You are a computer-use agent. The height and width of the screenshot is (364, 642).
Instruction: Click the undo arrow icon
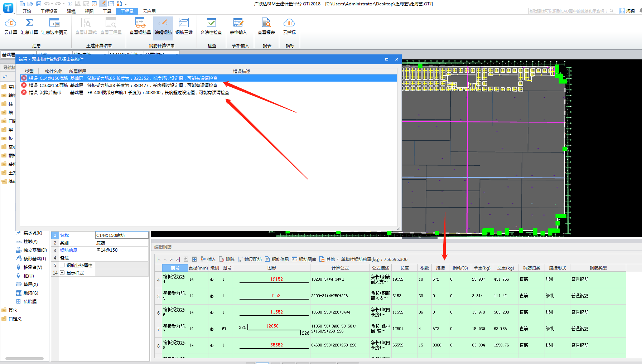pos(47,4)
